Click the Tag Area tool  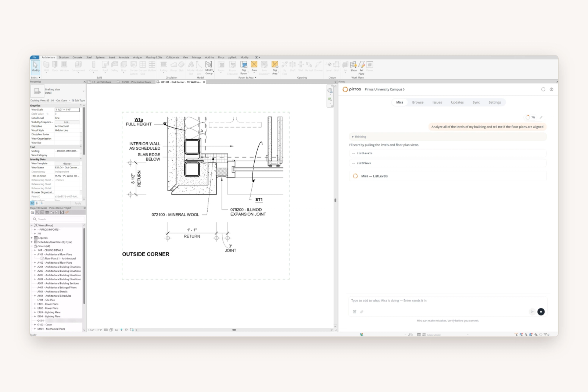275,68
